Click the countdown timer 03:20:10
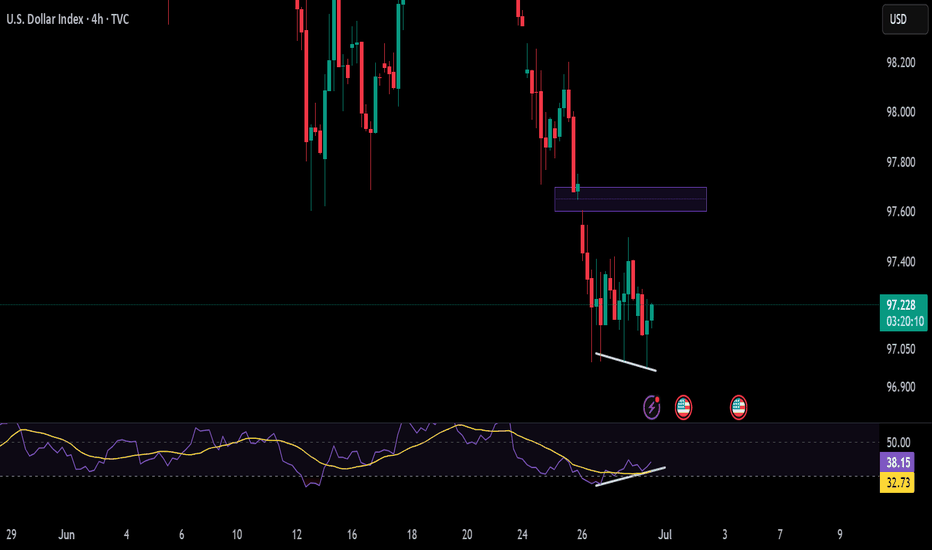 click(905, 322)
